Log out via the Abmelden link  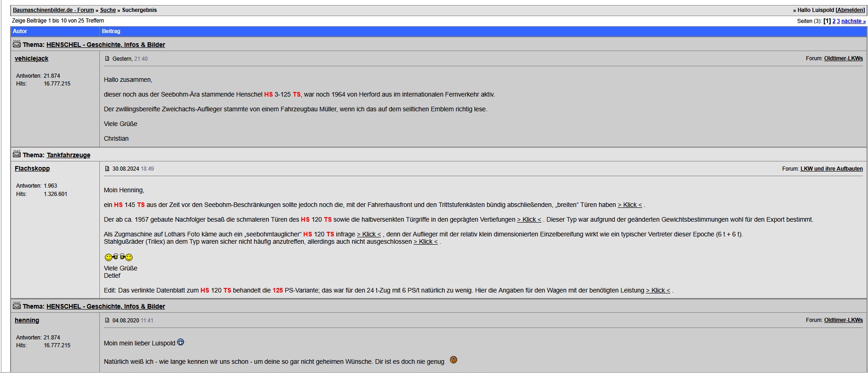[850, 10]
